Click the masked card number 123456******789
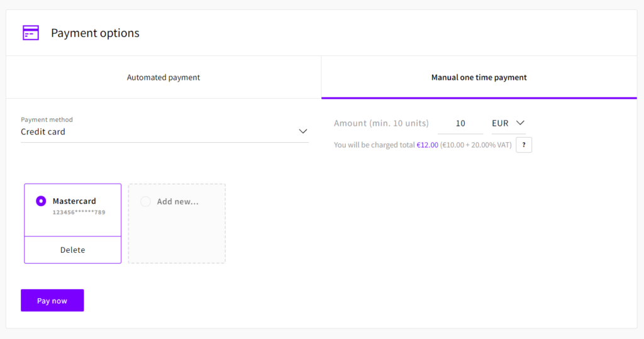Screen dimensions: 644x339 pyautogui.click(x=79, y=213)
